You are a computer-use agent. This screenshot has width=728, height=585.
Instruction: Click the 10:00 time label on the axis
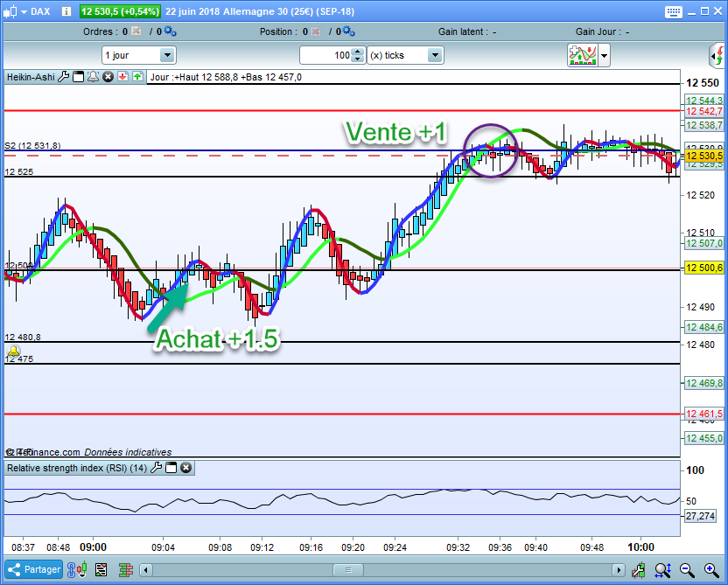640,547
